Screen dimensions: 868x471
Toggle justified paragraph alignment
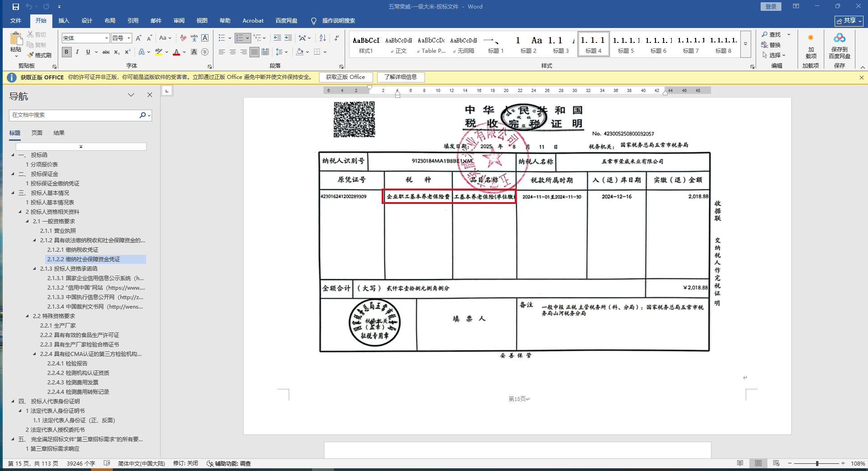point(254,52)
